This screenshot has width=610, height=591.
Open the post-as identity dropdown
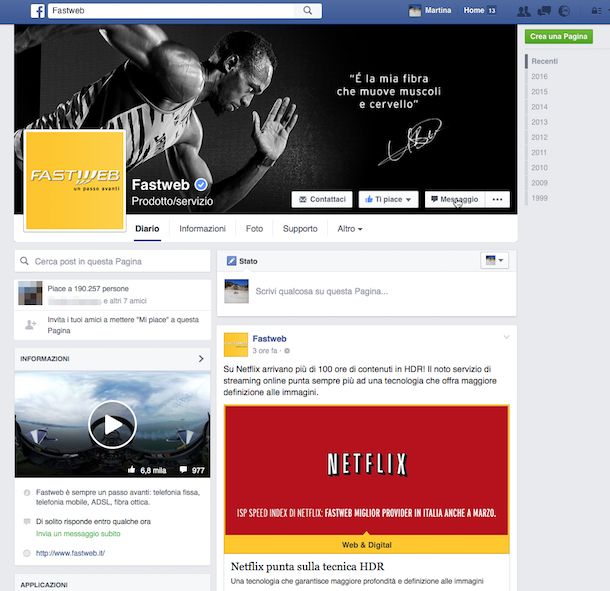click(x=494, y=260)
